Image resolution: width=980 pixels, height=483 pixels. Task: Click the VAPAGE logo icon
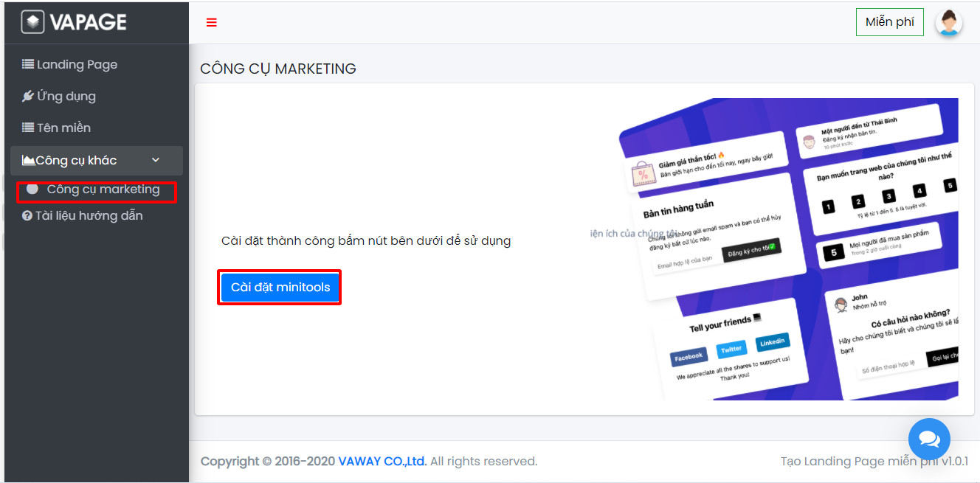[32, 22]
